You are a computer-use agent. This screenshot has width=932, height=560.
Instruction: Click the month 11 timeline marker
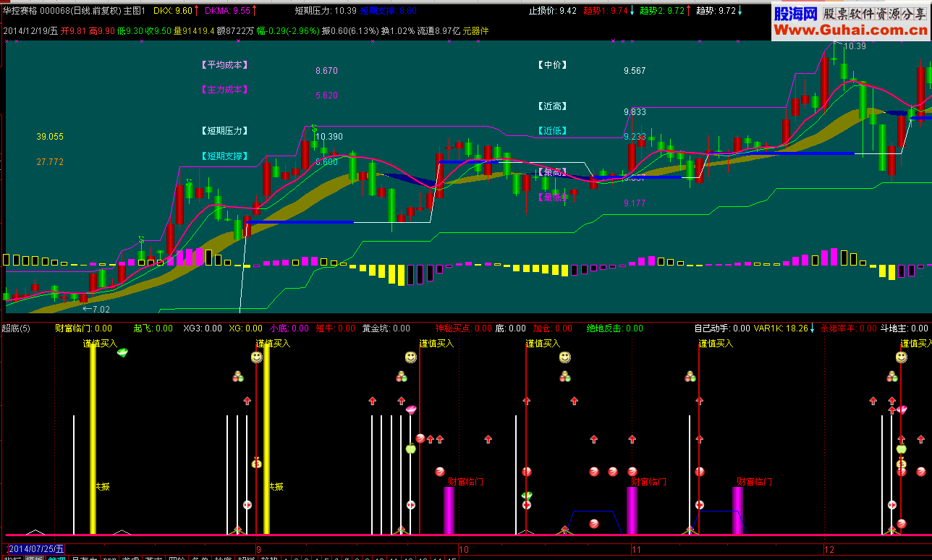637,549
